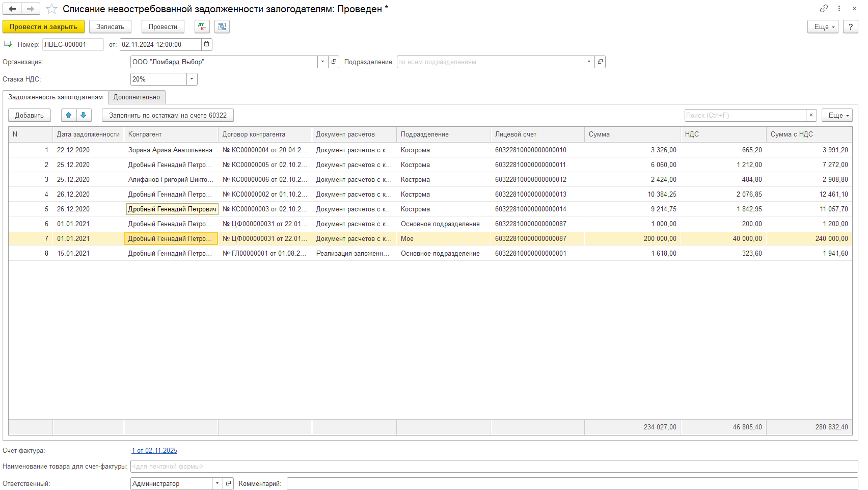Select the № ГЛ00000001 contract cell
The width and height of the screenshot is (868, 490).
coord(265,253)
